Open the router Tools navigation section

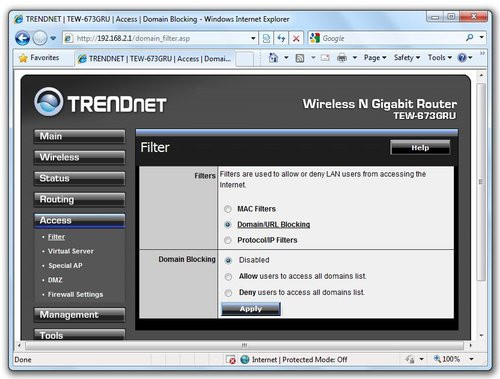79,335
